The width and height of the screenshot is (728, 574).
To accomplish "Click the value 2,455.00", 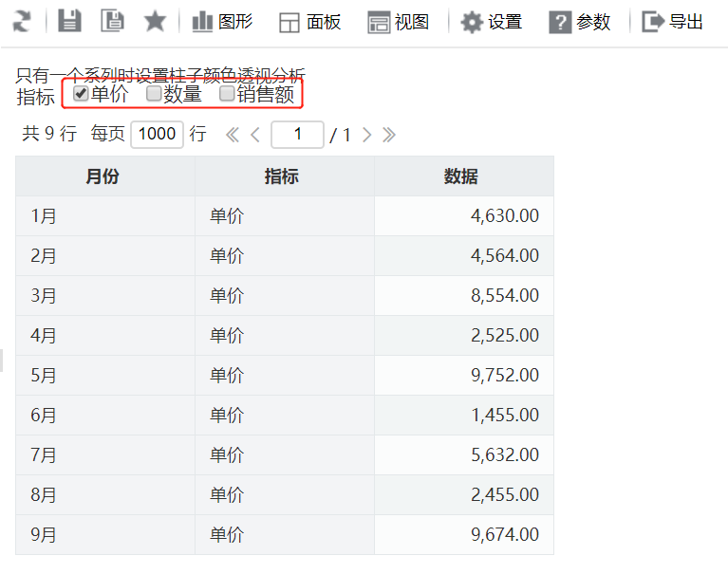I will [x=505, y=495].
